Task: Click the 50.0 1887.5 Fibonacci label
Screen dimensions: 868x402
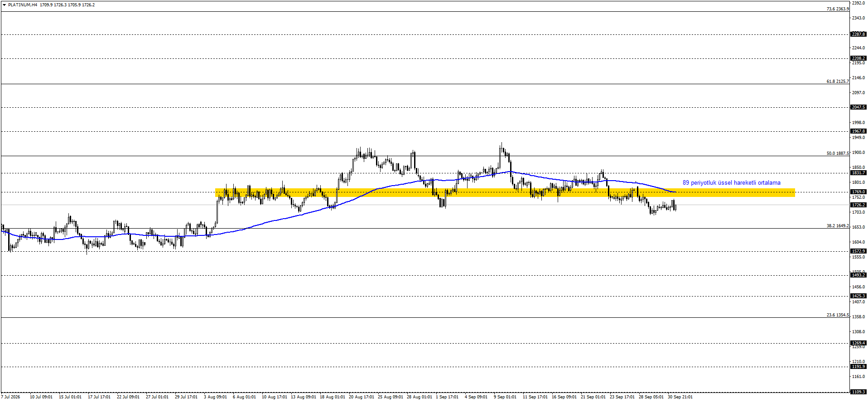Action: [837, 153]
